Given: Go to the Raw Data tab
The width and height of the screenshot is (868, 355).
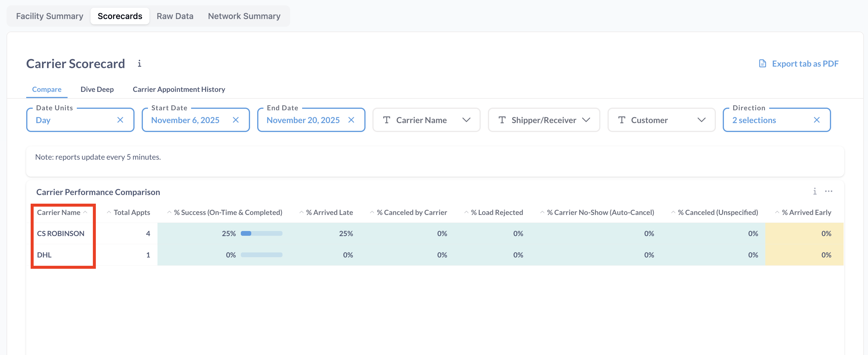Looking at the screenshot, I should tap(175, 16).
